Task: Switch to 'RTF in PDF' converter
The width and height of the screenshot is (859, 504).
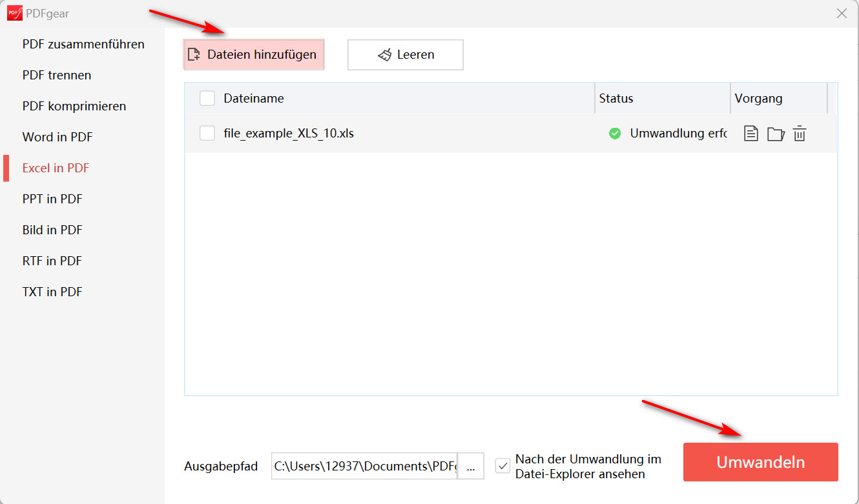Action: [52, 261]
